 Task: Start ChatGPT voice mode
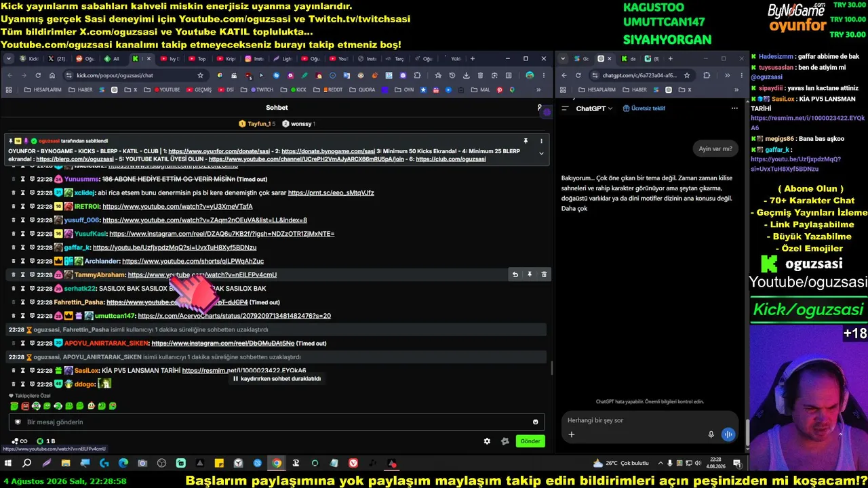point(728,434)
